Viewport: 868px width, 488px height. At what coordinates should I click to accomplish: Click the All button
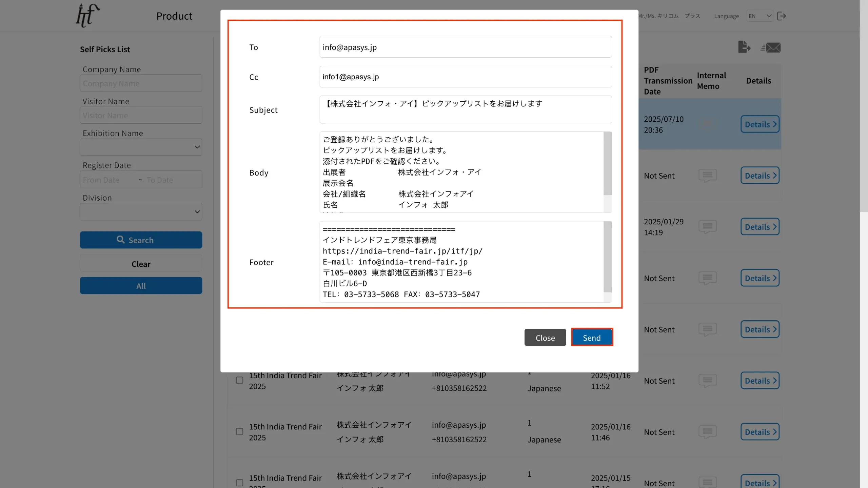coord(141,286)
